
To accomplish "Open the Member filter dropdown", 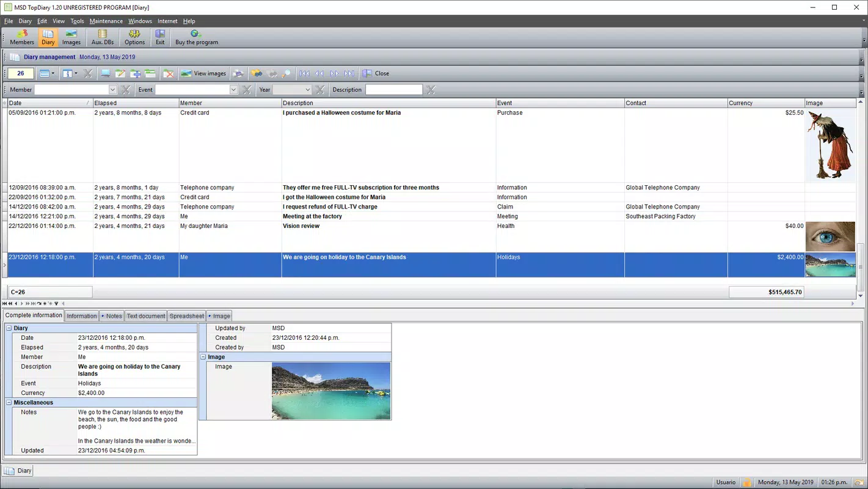I will pyautogui.click(x=112, y=90).
